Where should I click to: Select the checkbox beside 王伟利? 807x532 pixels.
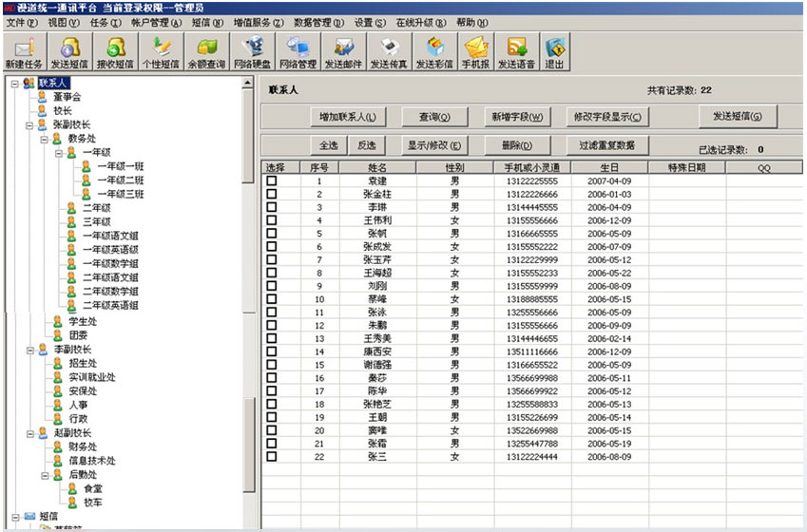pyautogui.click(x=272, y=220)
